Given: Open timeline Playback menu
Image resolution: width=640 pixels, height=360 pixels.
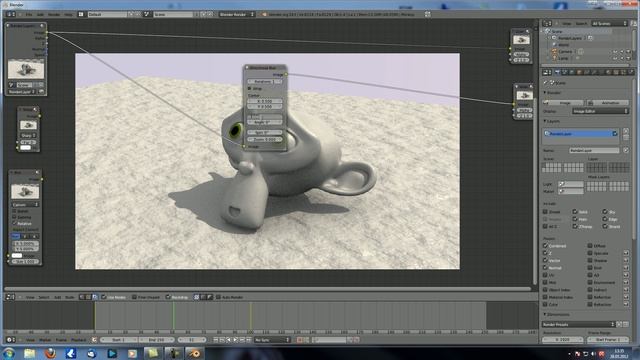Looking at the screenshot, I should (x=78, y=340).
